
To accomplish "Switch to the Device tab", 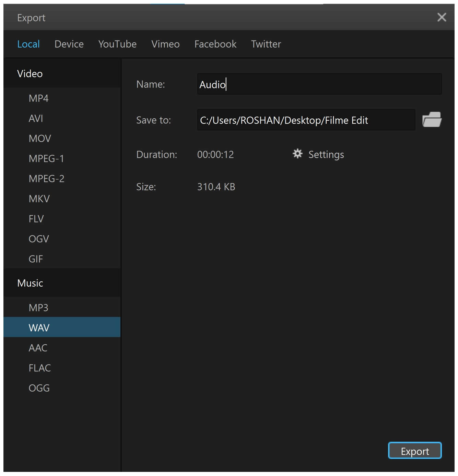I will click(x=69, y=44).
